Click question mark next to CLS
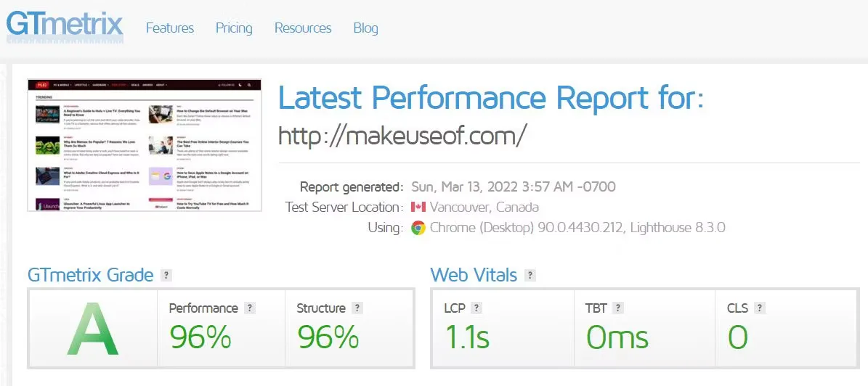 [x=760, y=308]
